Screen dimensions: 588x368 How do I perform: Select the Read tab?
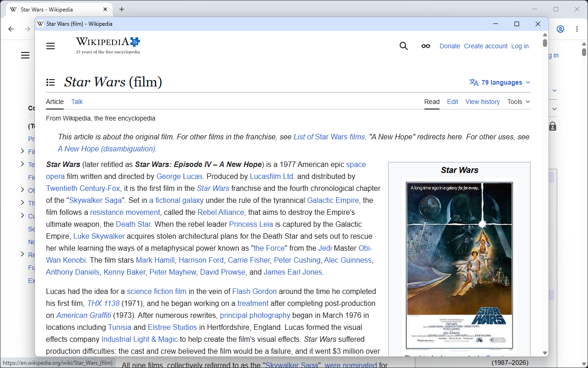(432, 102)
